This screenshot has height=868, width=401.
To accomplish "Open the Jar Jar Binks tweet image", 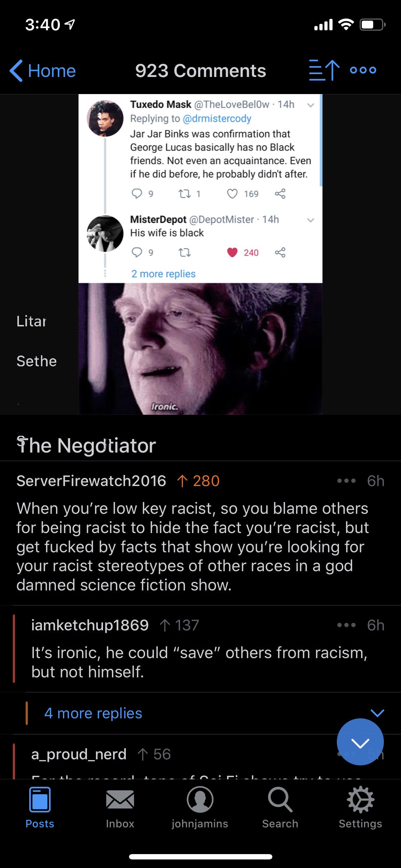I will click(x=200, y=254).
